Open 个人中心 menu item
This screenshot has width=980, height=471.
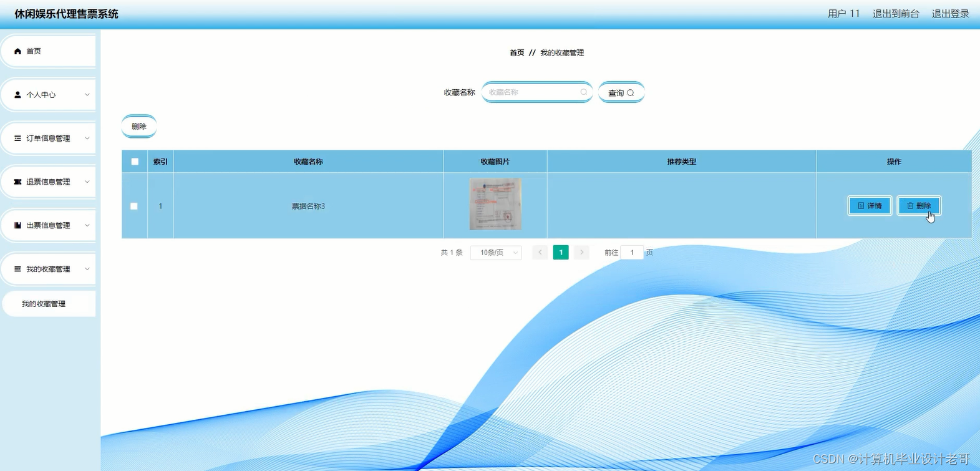(49, 95)
